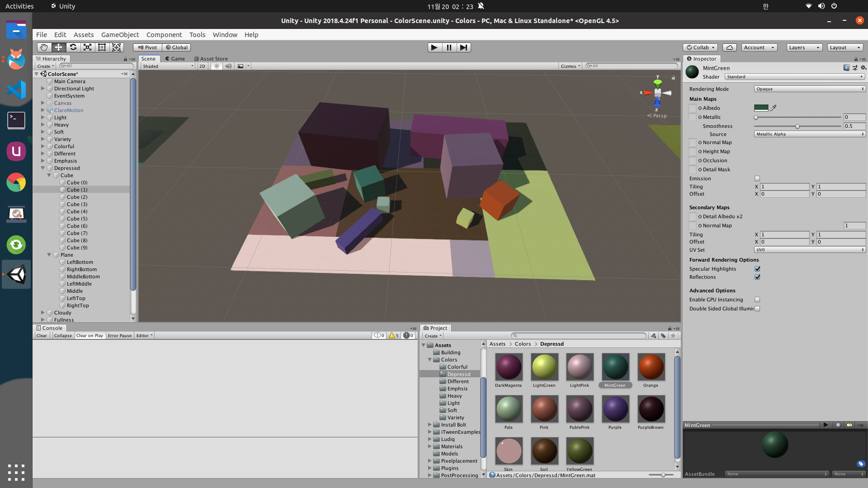Viewport: 868px width, 488px height.
Task: Search project by label icon
Action: click(663, 336)
